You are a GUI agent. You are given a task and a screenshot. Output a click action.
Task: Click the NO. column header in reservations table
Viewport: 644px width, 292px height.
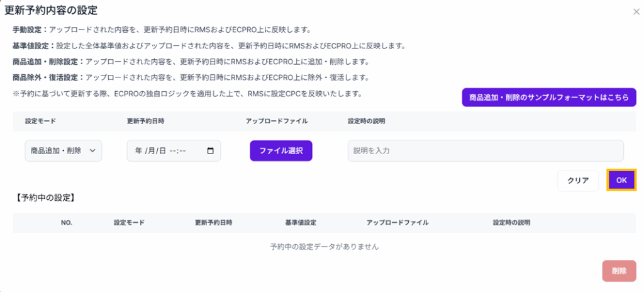click(67, 223)
